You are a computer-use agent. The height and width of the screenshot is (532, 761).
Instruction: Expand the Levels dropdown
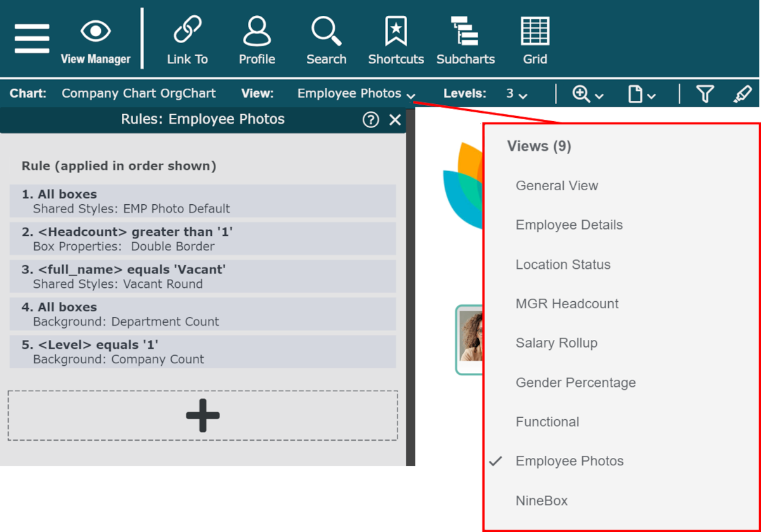[517, 94]
